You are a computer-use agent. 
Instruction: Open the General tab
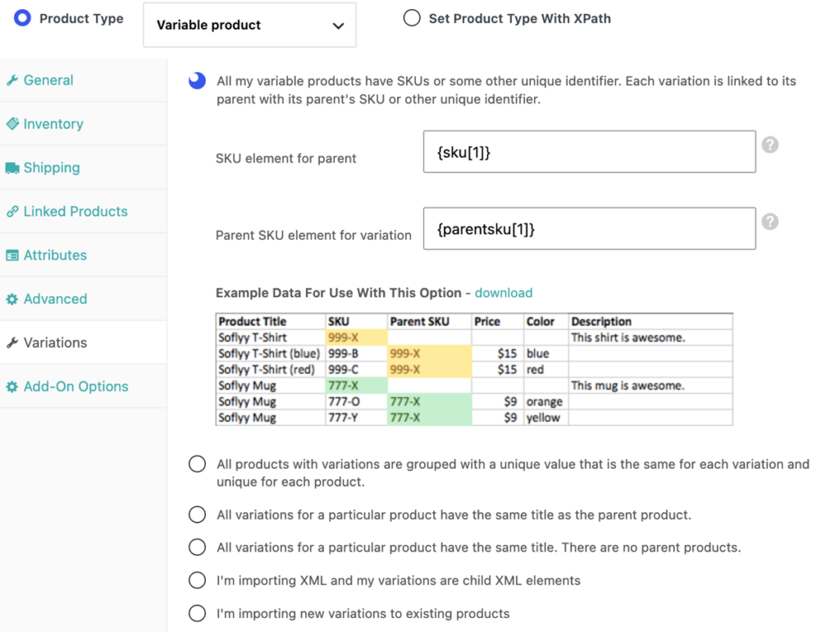tap(83, 80)
